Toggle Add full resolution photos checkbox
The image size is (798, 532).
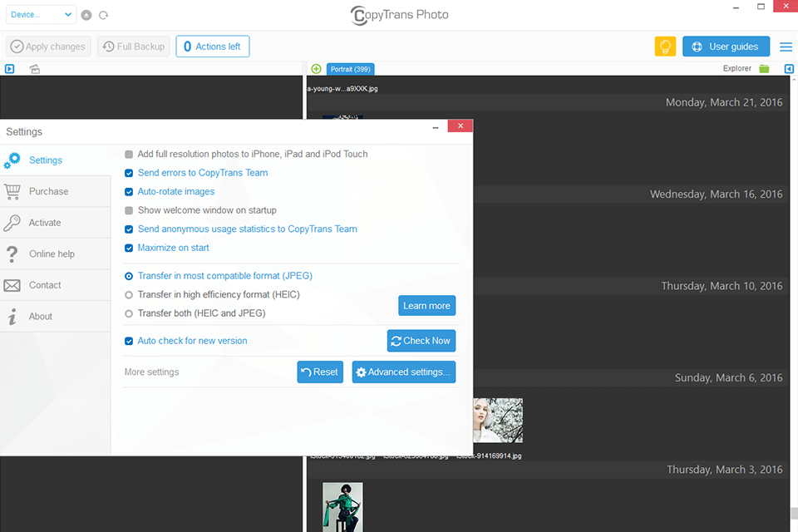click(x=129, y=155)
